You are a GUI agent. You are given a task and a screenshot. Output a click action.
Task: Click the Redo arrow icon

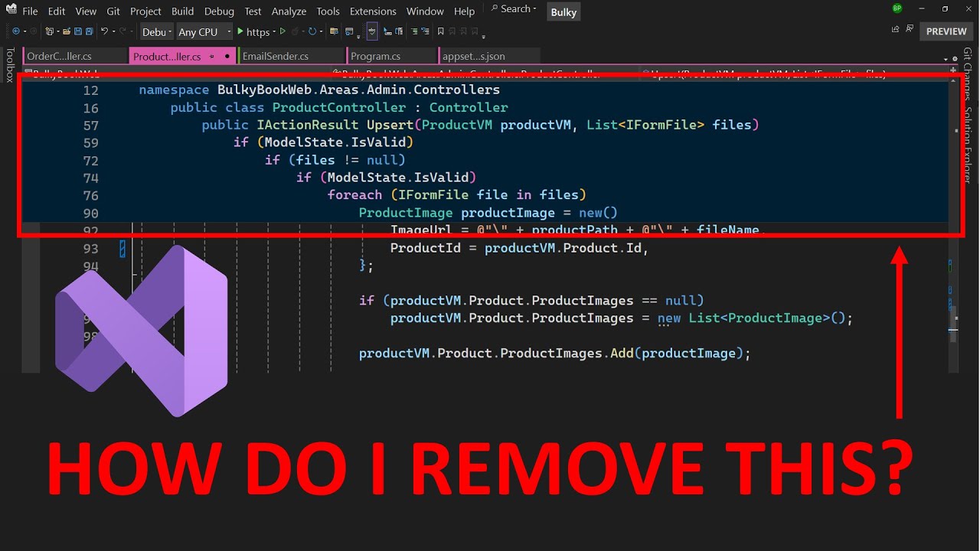pos(122,31)
